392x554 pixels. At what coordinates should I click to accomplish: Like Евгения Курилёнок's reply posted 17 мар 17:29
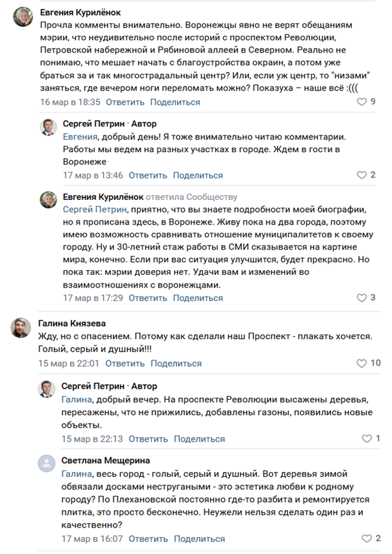point(362,297)
